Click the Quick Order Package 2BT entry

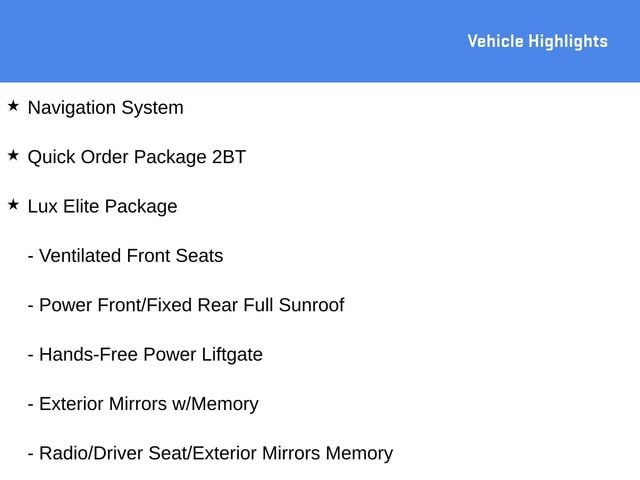137,158
